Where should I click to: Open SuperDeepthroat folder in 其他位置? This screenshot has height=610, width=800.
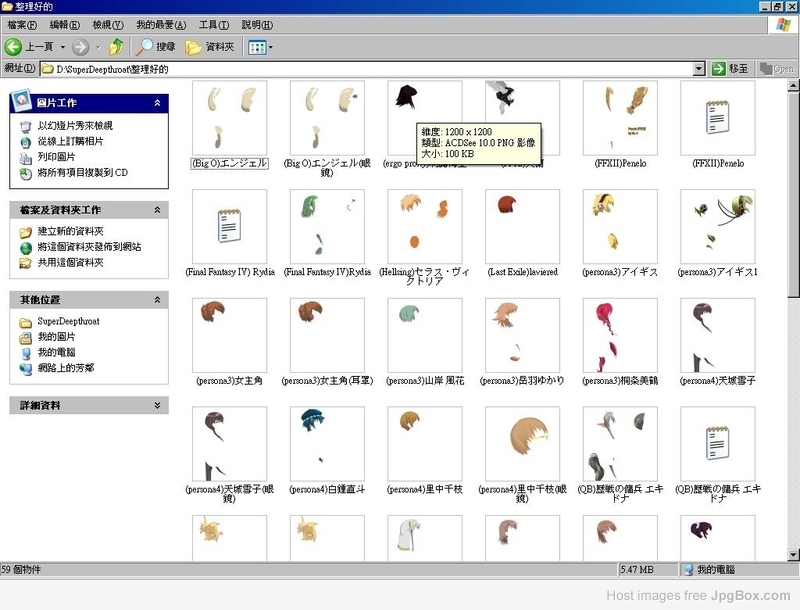pyautogui.click(x=68, y=322)
